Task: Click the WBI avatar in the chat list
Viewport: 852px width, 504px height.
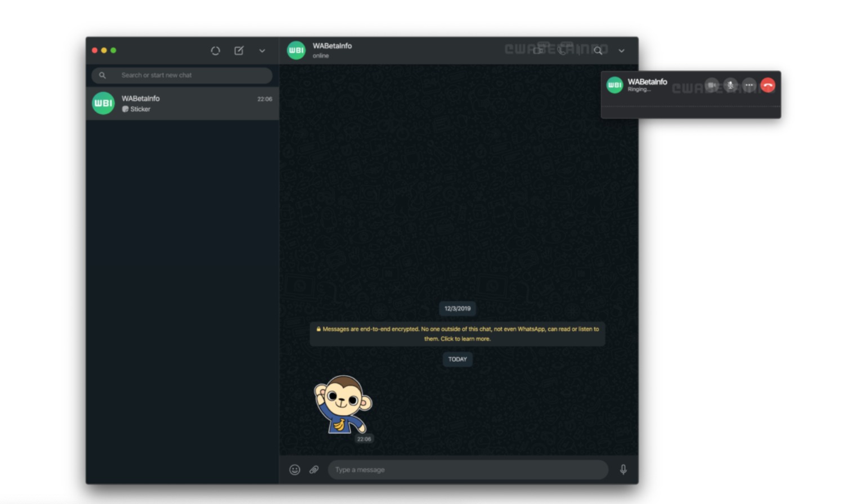Action: 103,103
